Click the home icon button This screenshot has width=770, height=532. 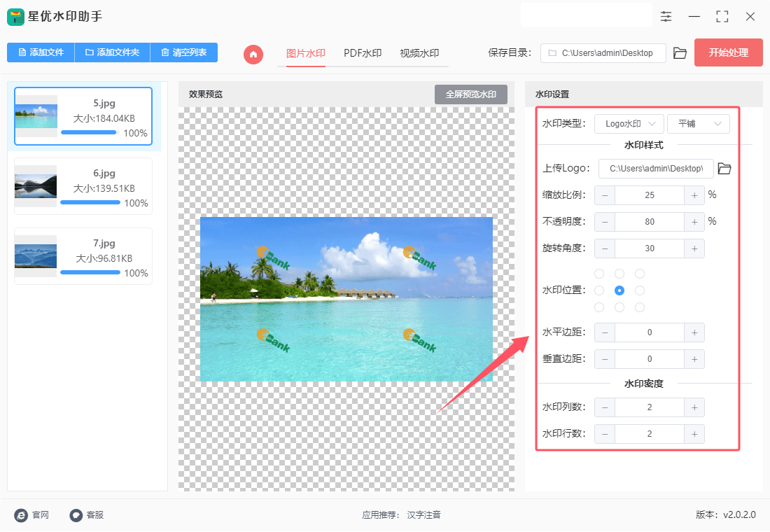click(253, 54)
